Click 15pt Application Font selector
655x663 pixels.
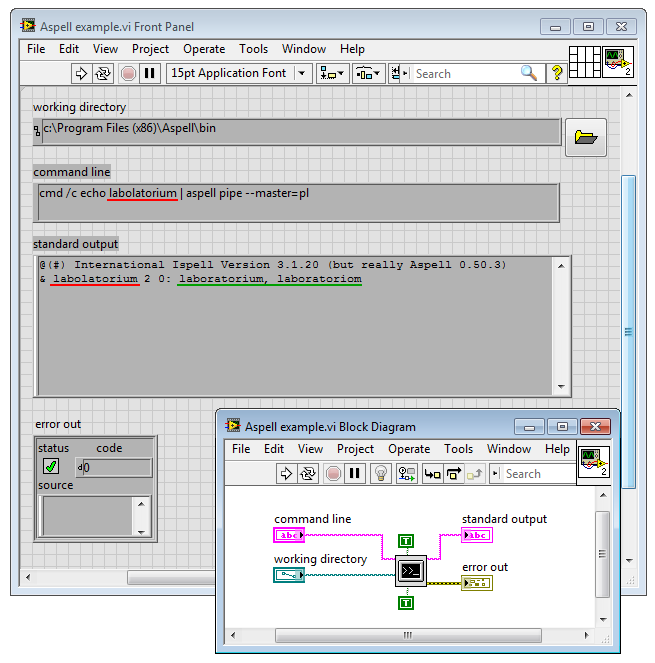tap(239, 74)
